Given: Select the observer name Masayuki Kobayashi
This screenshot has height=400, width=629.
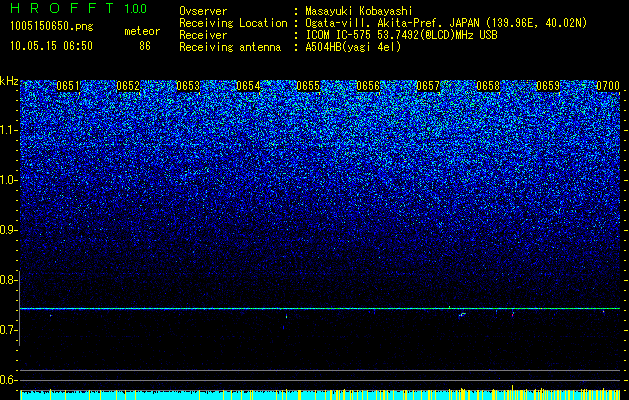Looking at the screenshot, I should point(359,11).
